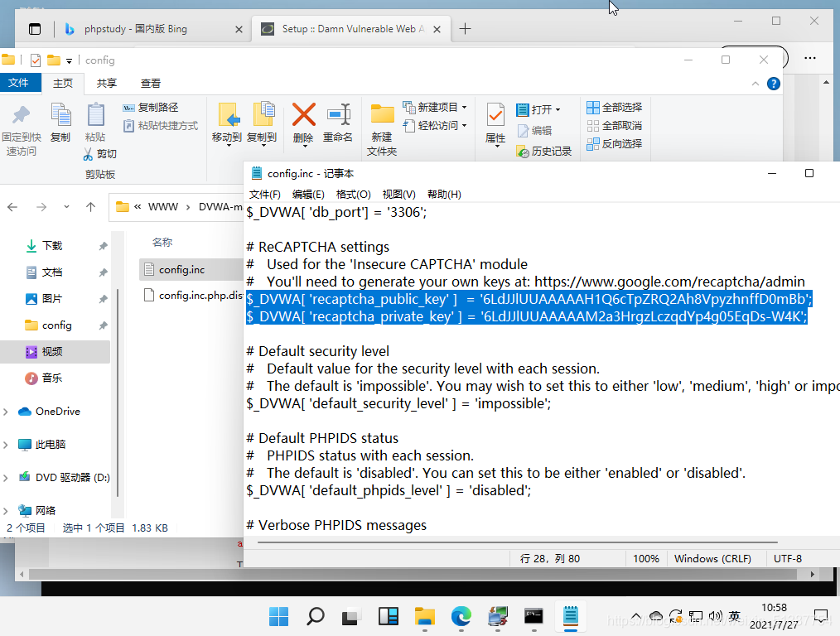Click the taskbar Search magnifier icon
Image resolution: width=840 pixels, height=636 pixels.
pyautogui.click(x=315, y=617)
